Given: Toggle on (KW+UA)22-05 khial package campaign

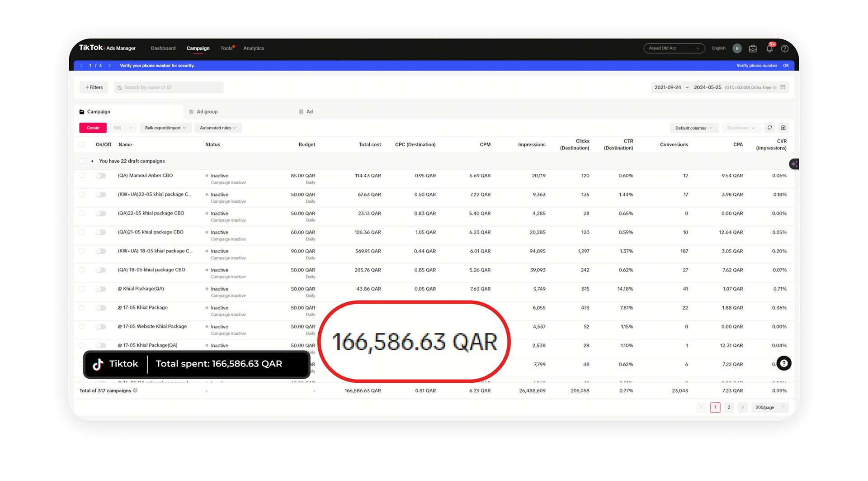Looking at the screenshot, I should tap(100, 195).
